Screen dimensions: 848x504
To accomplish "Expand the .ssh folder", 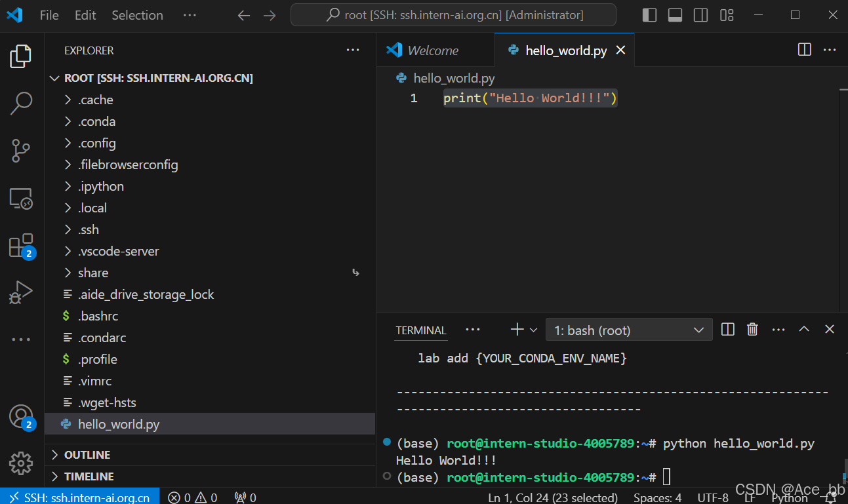I will click(210, 229).
